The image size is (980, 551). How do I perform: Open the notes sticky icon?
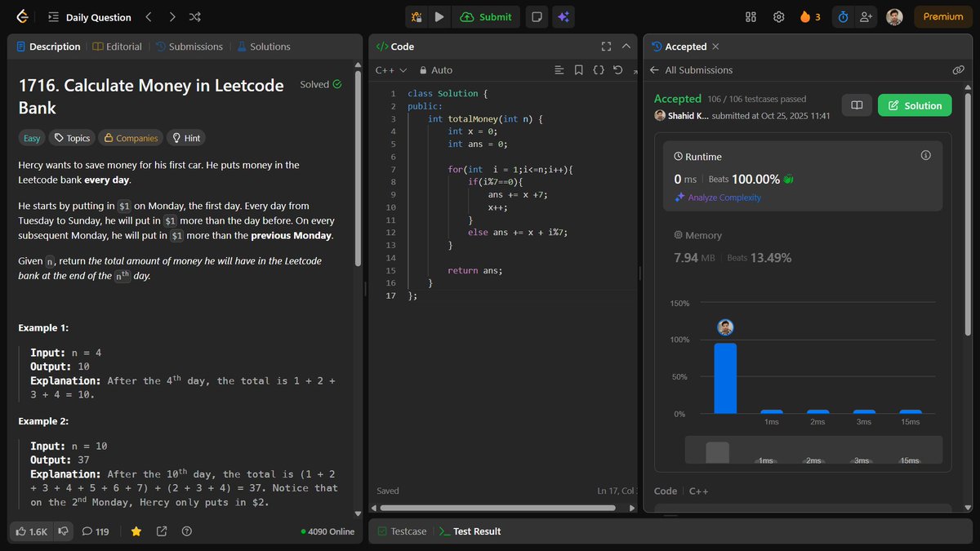click(x=537, y=16)
